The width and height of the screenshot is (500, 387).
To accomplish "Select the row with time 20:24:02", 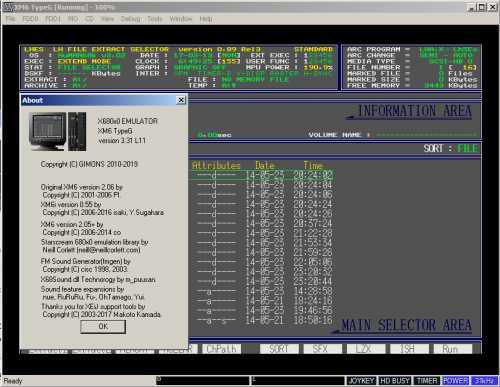I will click(x=261, y=175).
